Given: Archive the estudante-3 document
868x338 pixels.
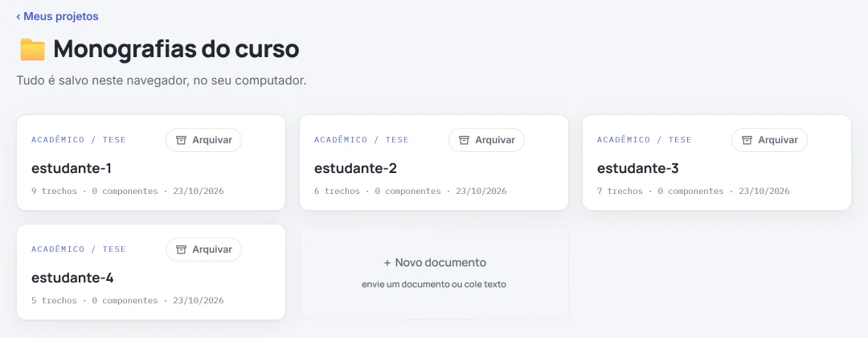Looking at the screenshot, I should tap(769, 140).
